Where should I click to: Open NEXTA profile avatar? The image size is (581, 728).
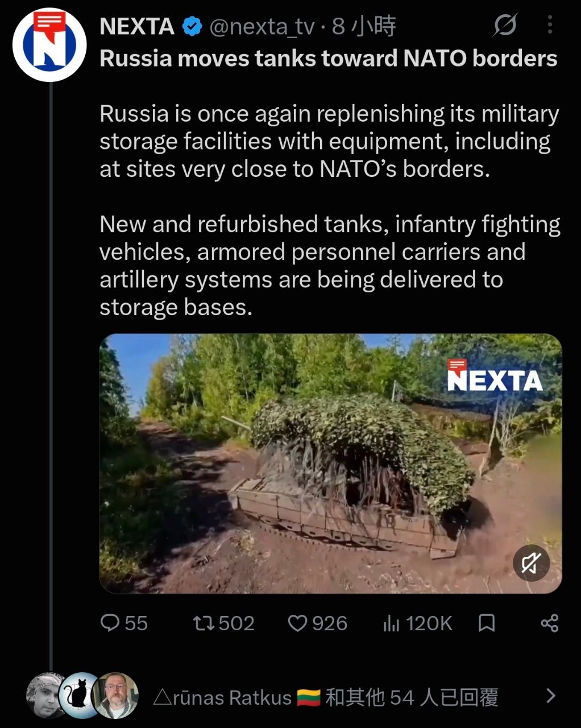click(49, 45)
